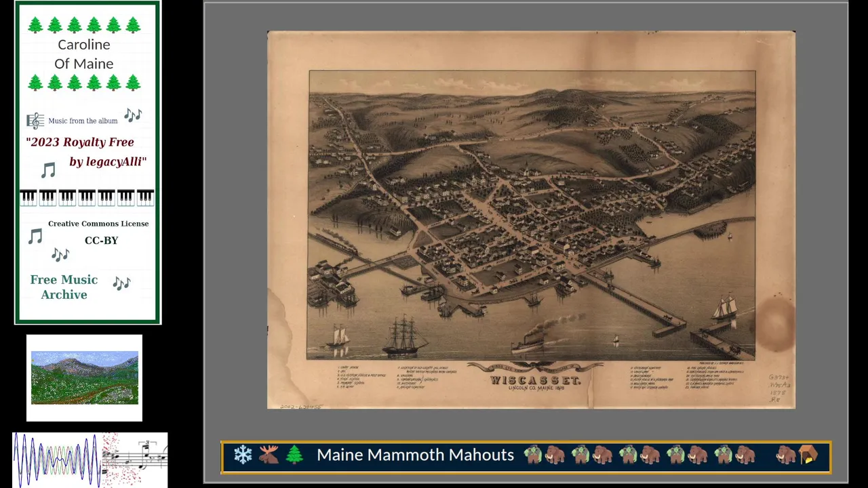Screen dimensions: 868x488
Task: Open the mountain landscape painting thumbnail
Action: click(x=85, y=378)
